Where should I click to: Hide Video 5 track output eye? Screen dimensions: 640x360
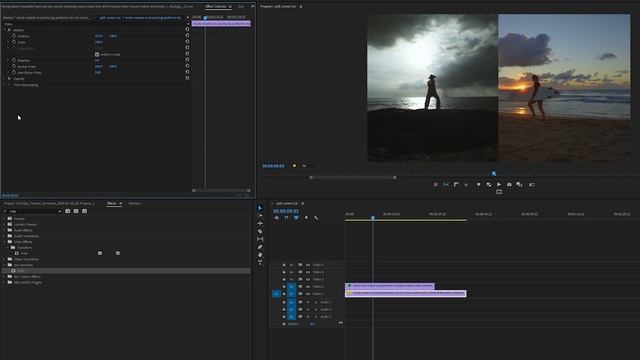308,265
